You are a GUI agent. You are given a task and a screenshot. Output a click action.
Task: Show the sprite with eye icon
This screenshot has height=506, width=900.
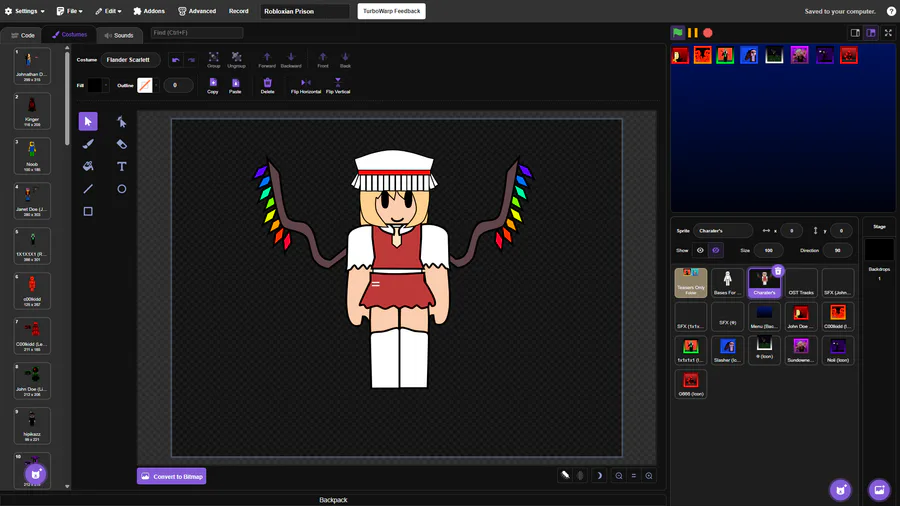coord(700,250)
